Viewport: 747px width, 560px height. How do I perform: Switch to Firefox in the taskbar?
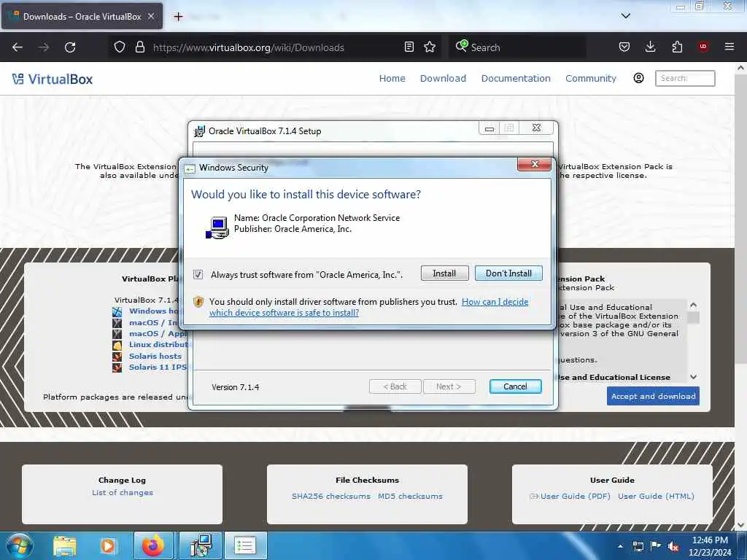[x=153, y=545]
